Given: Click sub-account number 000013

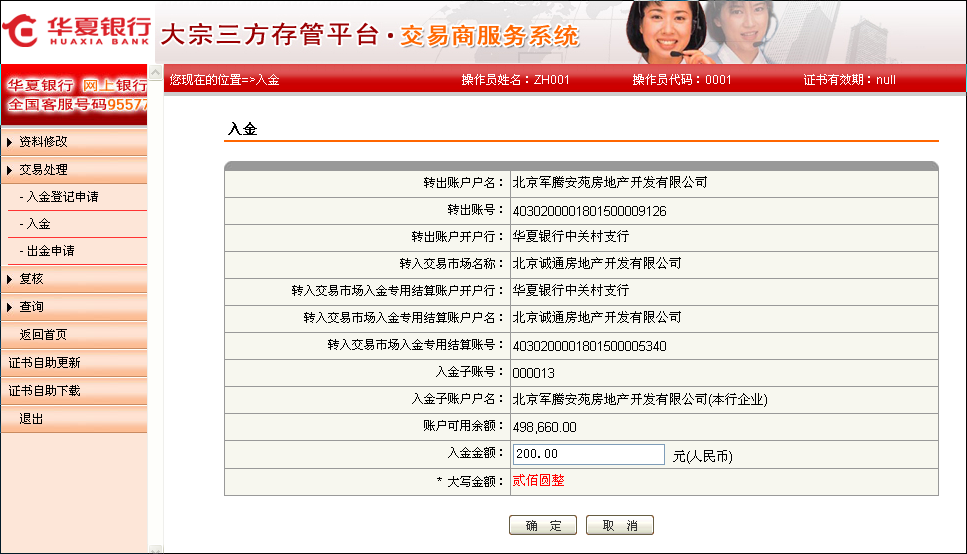Looking at the screenshot, I should [533, 373].
